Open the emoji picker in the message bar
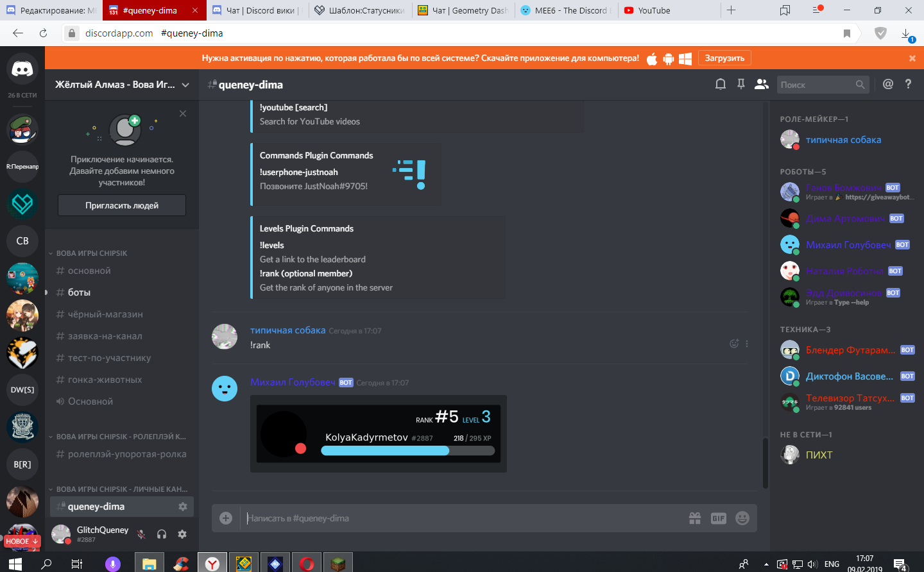 742,517
